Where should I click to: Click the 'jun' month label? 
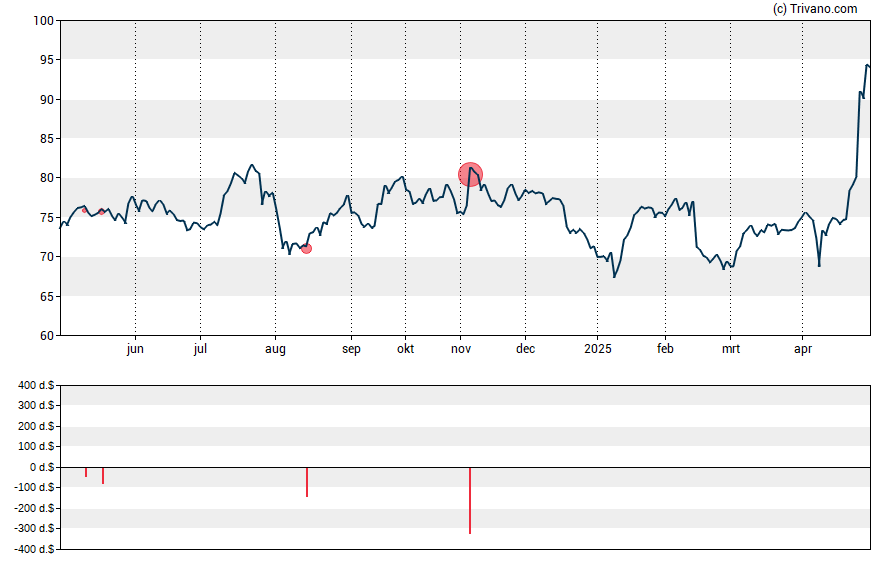coord(135,349)
